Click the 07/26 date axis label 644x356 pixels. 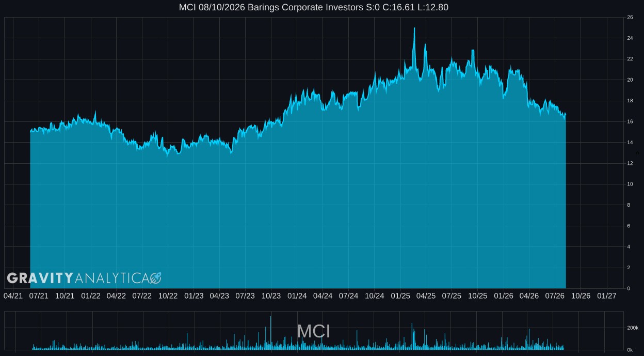[555, 296]
